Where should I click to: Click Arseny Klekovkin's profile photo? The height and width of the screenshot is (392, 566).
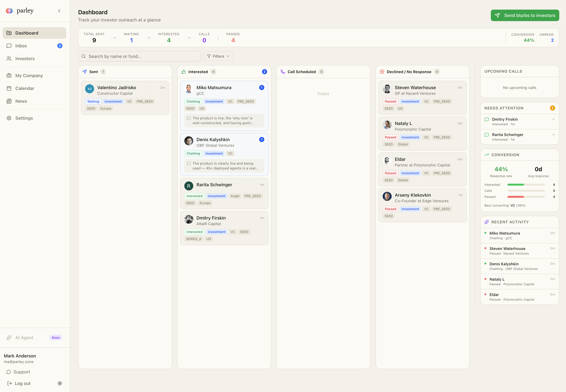(x=387, y=196)
